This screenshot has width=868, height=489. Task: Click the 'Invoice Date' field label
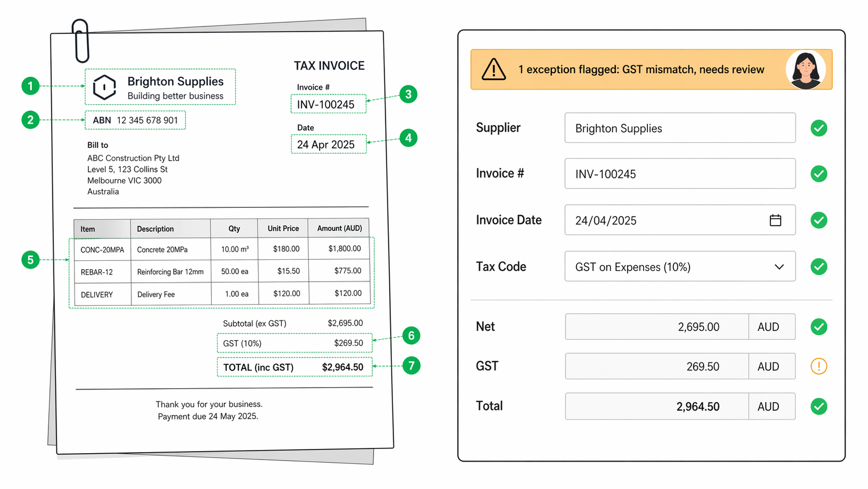509,220
